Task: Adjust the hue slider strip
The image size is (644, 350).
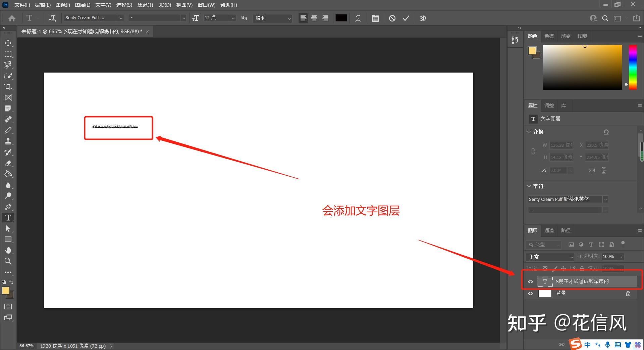Action: [x=633, y=67]
